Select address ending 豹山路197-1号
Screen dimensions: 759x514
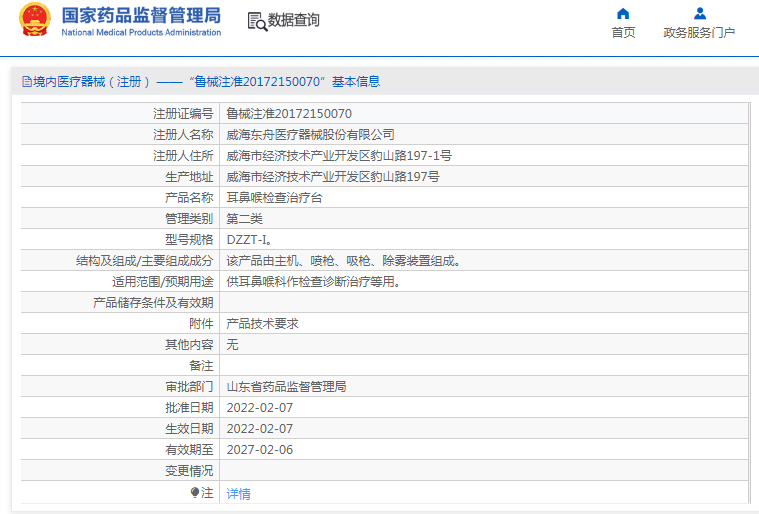[x=339, y=156]
